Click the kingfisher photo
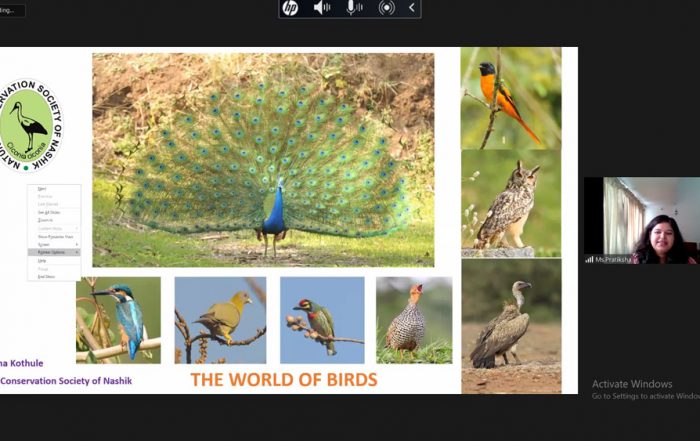700x441 pixels. coord(118,320)
